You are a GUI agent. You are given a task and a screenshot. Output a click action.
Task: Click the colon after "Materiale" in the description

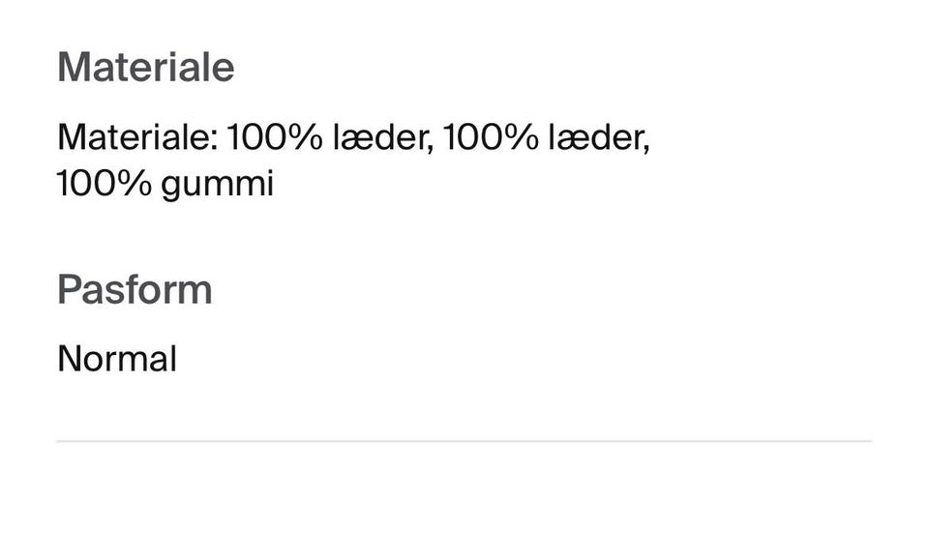213,140
